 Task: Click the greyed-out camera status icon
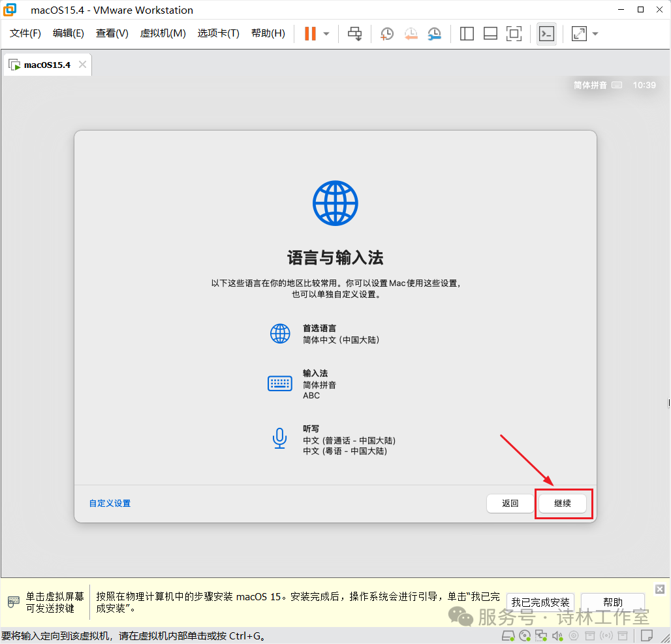click(x=574, y=636)
